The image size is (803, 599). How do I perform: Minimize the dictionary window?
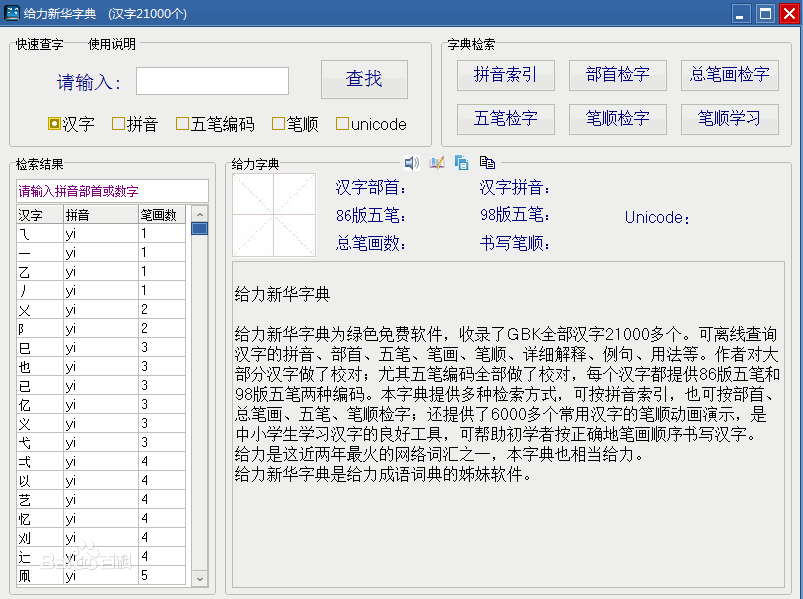pos(741,13)
